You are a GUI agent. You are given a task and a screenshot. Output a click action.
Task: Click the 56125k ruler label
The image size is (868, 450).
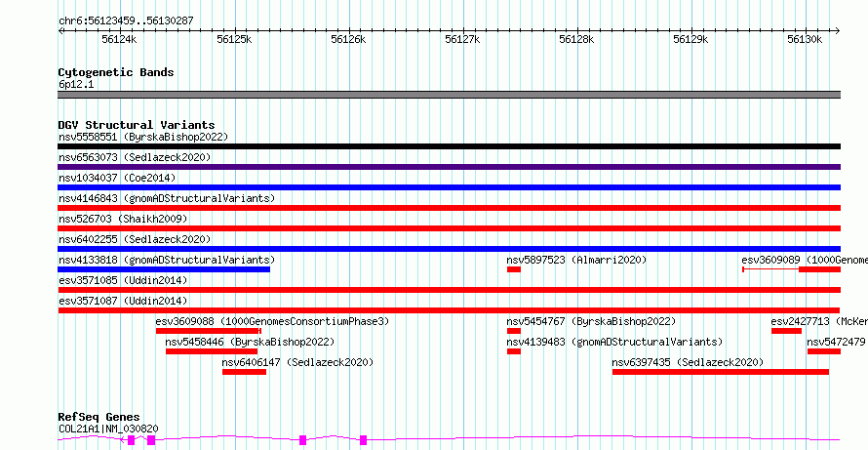coord(234,39)
